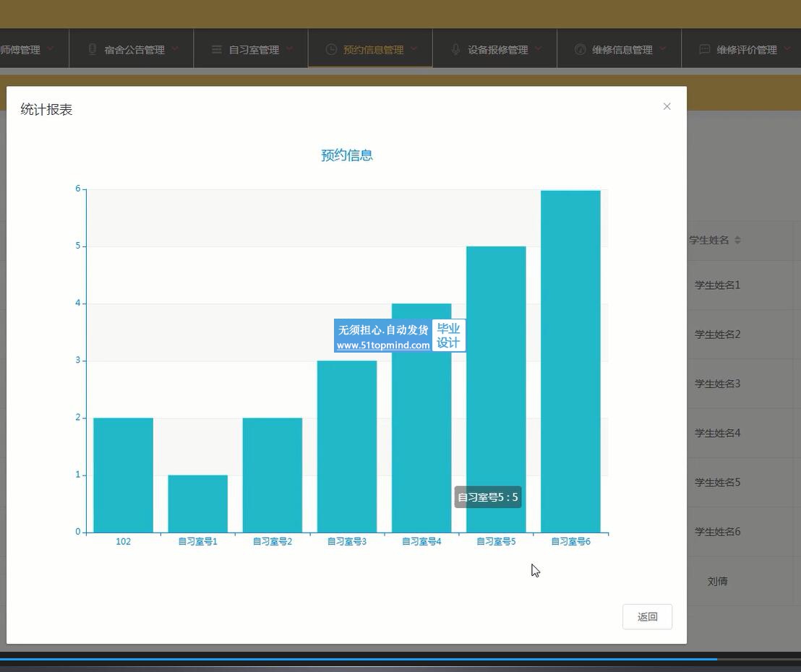This screenshot has width=801, height=672.
Task: Click the 自习室号6 bar in chart
Action: pos(570,361)
